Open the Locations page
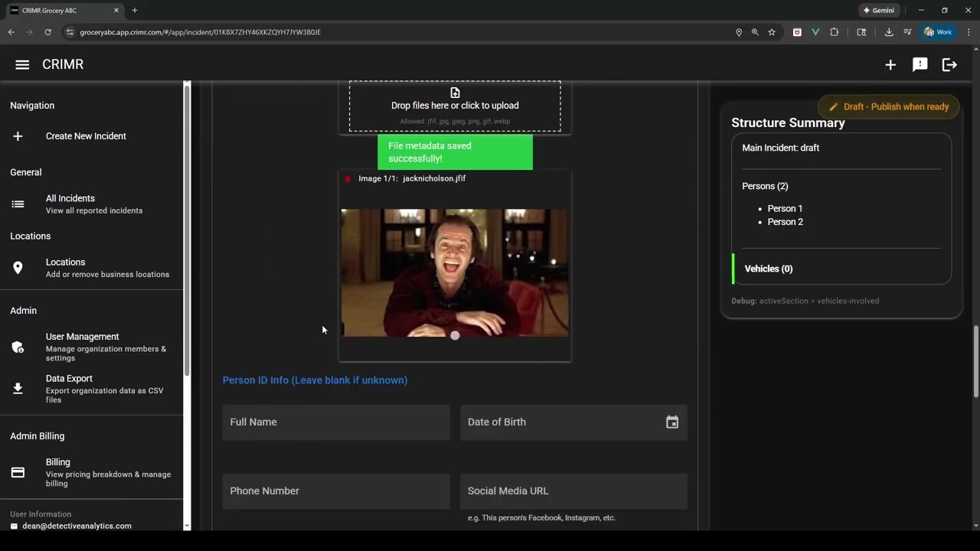980x551 pixels. [92, 268]
